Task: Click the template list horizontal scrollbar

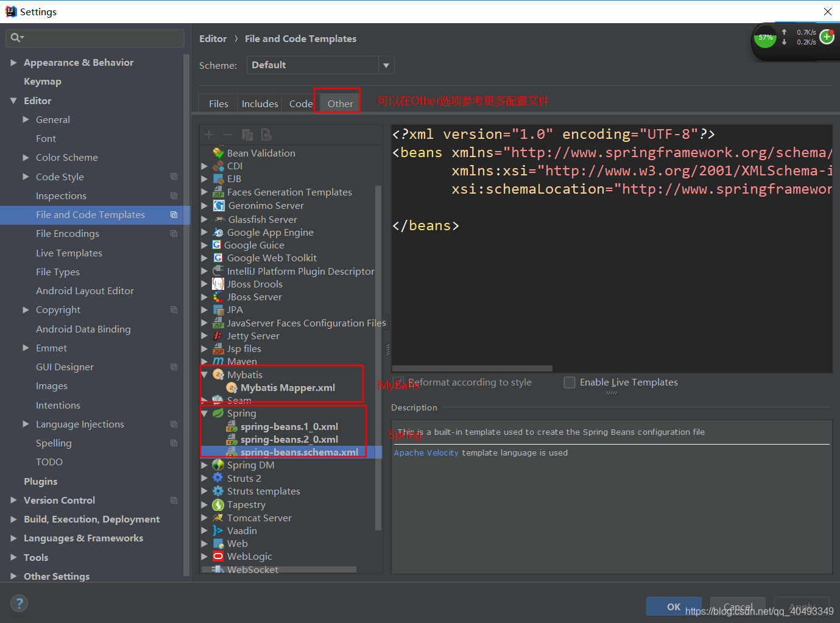Action: [279, 570]
